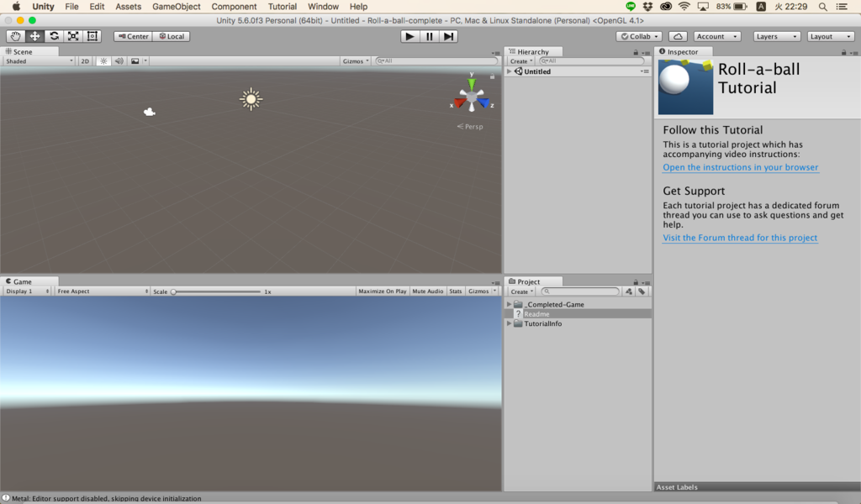This screenshot has width=861, height=504.
Task: Open the instructions in your browser link
Action: click(x=740, y=167)
